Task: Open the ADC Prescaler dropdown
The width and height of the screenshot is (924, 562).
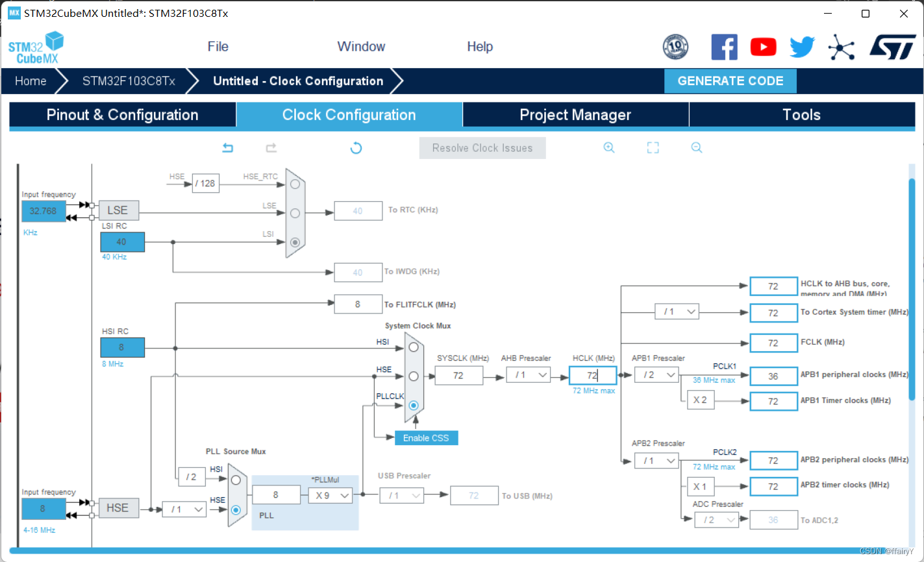Action: click(716, 520)
